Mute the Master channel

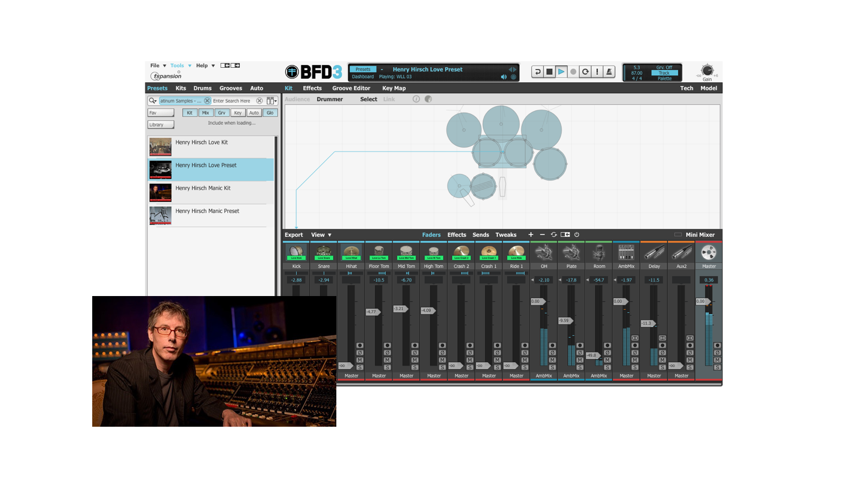pos(717,360)
